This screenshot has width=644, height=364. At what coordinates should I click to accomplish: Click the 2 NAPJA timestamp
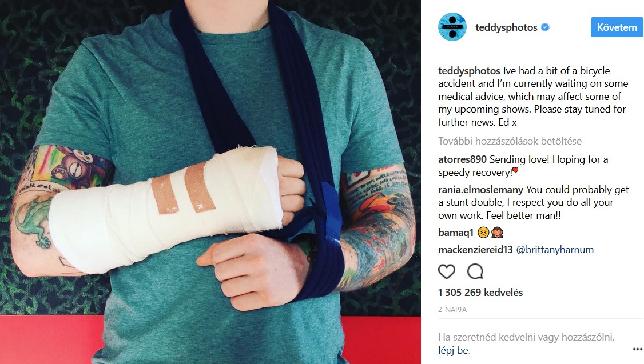(x=452, y=309)
